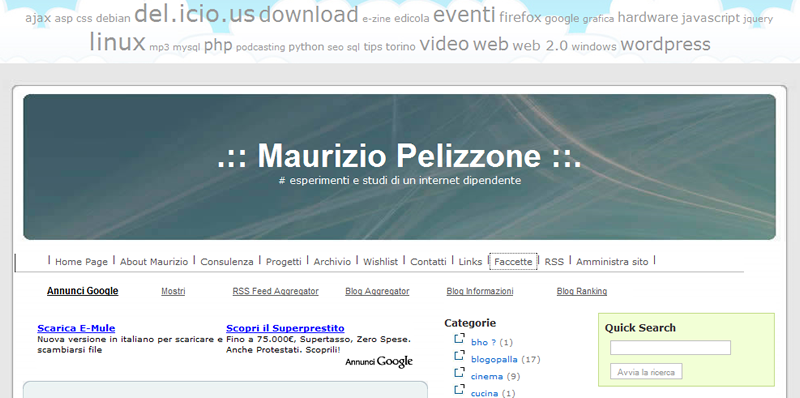Screen dimensions: 800x398
Task: Open Consulenza menu item
Action: click(227, 262)
